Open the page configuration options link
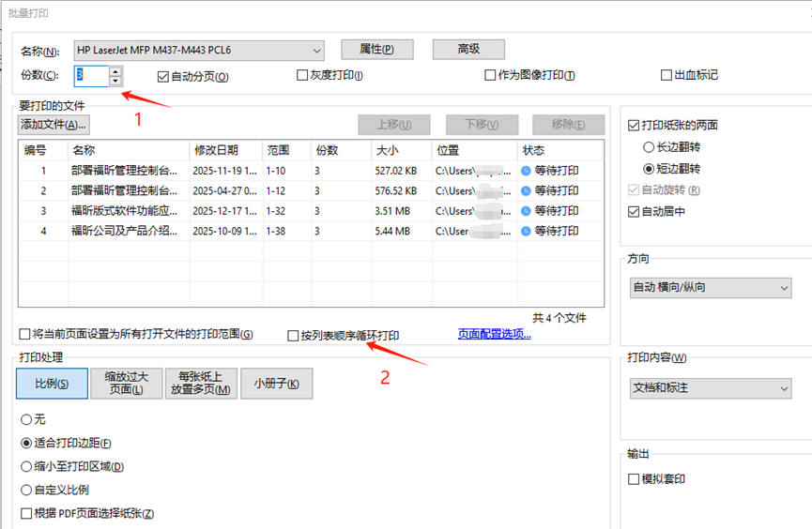 [x=494, y=334]
